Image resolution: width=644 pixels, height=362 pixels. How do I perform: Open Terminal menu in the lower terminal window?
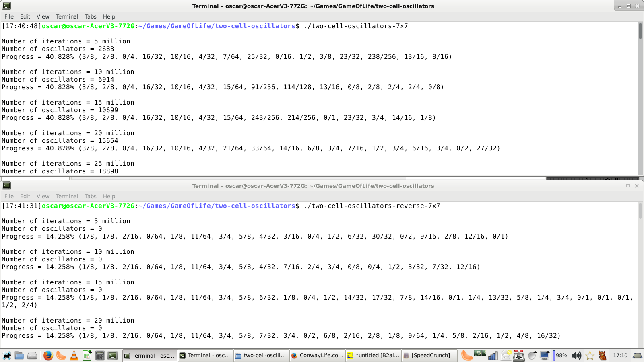pos(67,196)
